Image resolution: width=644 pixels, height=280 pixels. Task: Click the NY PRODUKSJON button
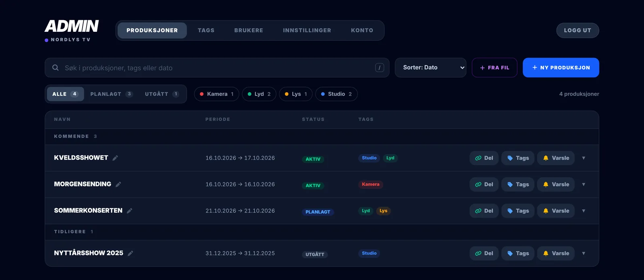(561, 68)
